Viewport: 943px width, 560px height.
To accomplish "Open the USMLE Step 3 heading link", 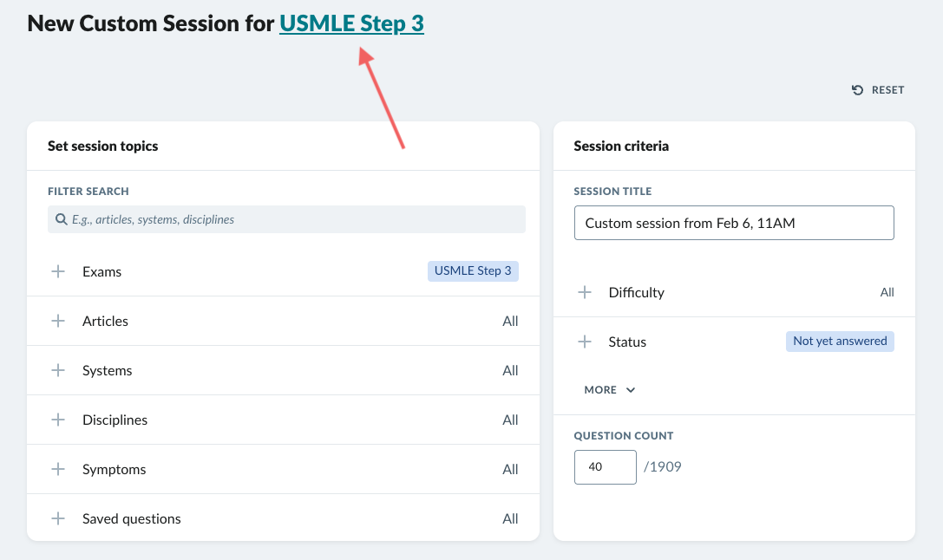I will click(x=352, y=23).
